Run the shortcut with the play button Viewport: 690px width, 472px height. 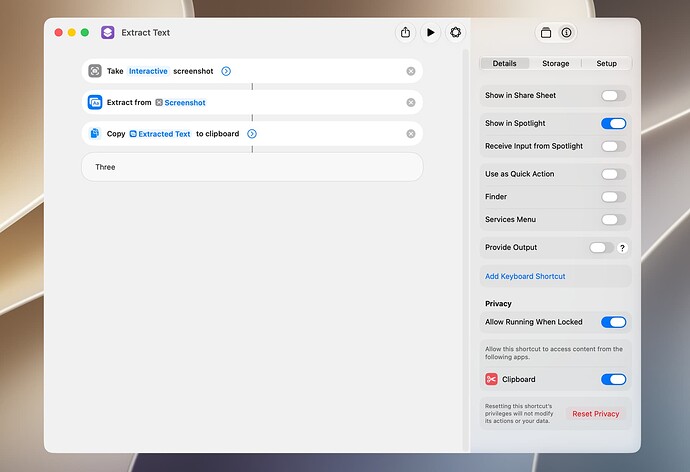430,33
